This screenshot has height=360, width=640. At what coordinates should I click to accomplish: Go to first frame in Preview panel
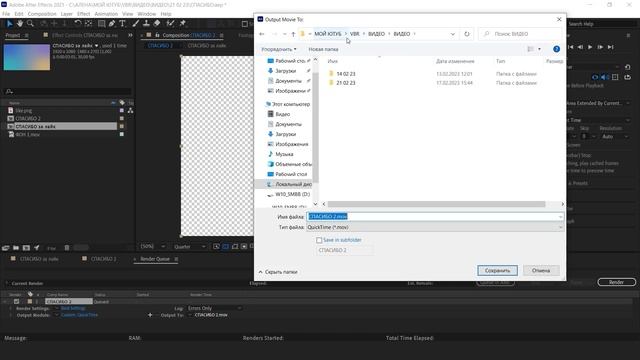(x=571, y=47)
